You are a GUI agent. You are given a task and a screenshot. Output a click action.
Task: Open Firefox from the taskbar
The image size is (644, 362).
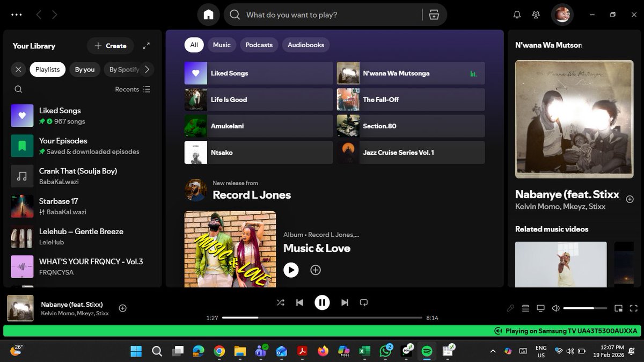coord(323,351)
